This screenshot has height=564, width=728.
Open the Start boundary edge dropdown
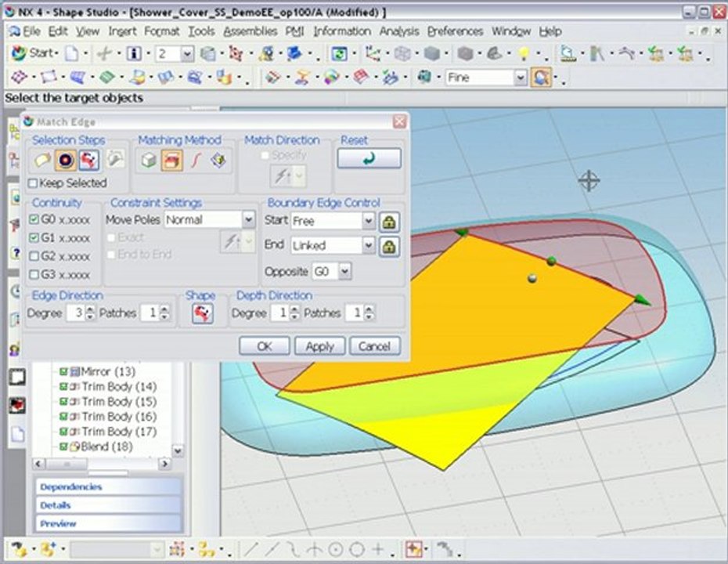(368, 221)
